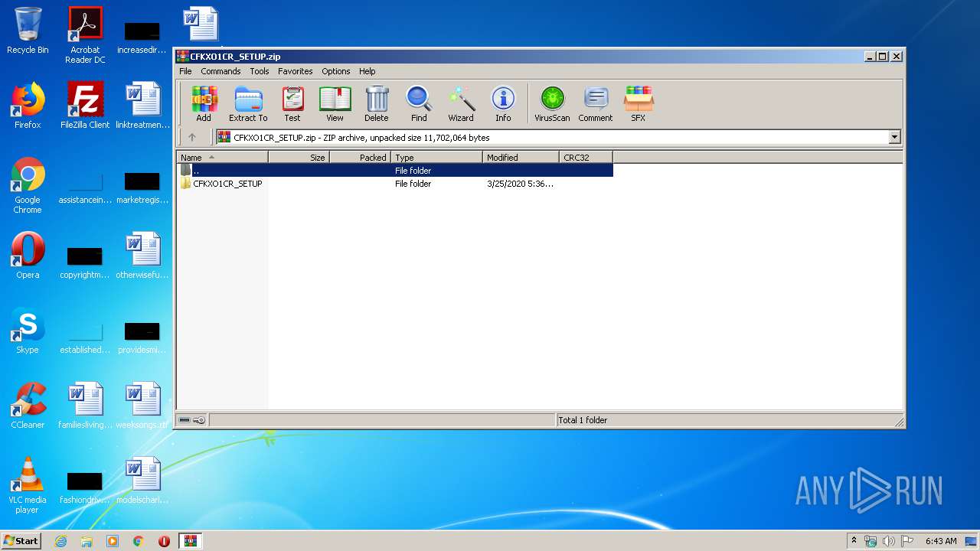Click the WinRAR taskbar button
The image size is (980, 551).
tap(190, 541)
